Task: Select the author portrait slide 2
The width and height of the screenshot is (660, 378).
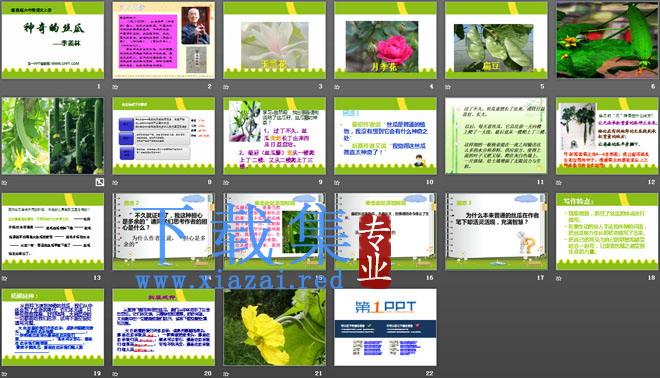Action: pos(163,40)
